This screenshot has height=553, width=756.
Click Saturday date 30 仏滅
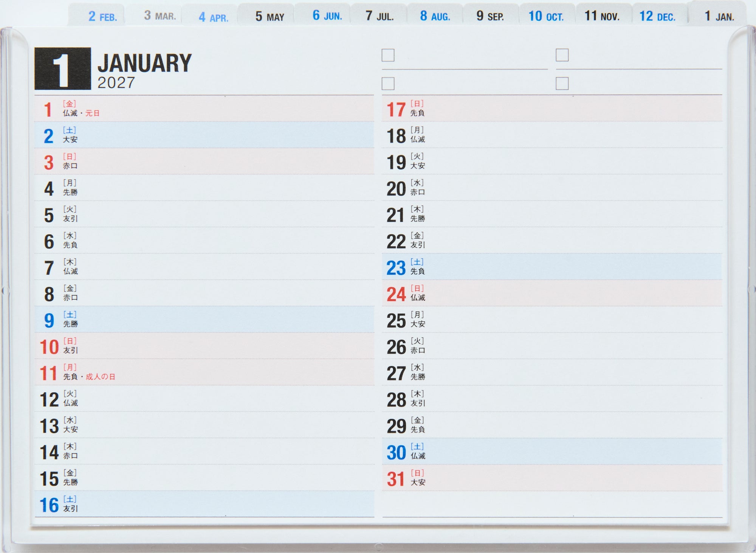pyautogui.click(x=552, y=452)
